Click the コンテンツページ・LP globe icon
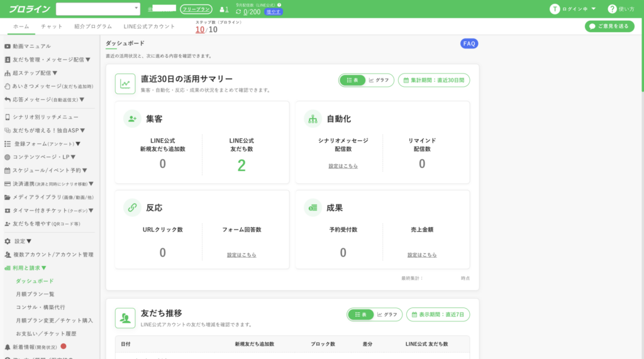The height and width of the screenshot is (359, 644). coord(8,157)
